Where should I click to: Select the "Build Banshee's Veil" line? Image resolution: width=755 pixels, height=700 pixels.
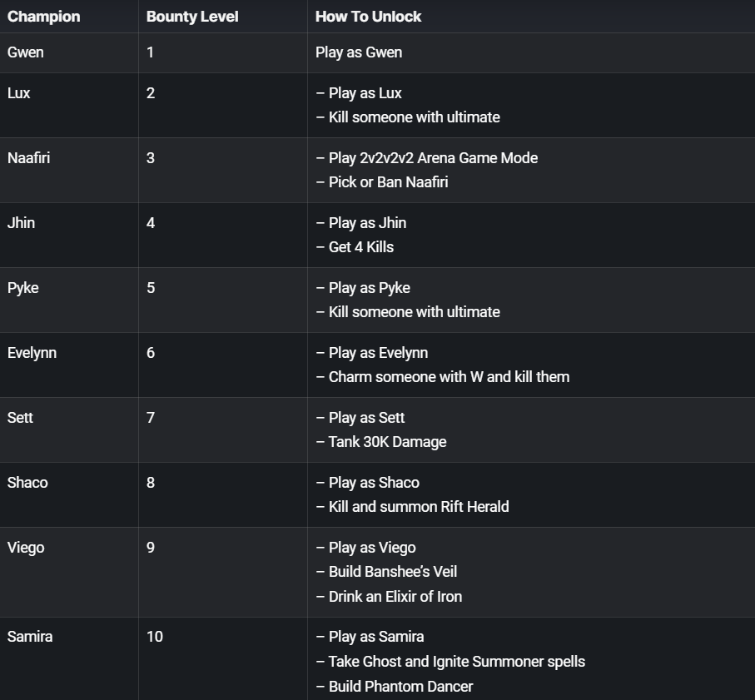[x=392, y=572]
